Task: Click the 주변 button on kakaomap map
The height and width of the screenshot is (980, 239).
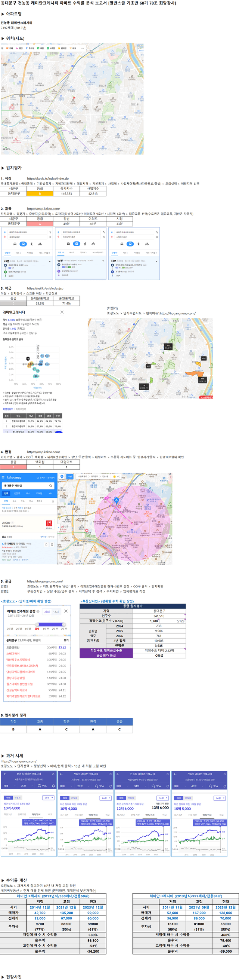Action: point(70,477)
